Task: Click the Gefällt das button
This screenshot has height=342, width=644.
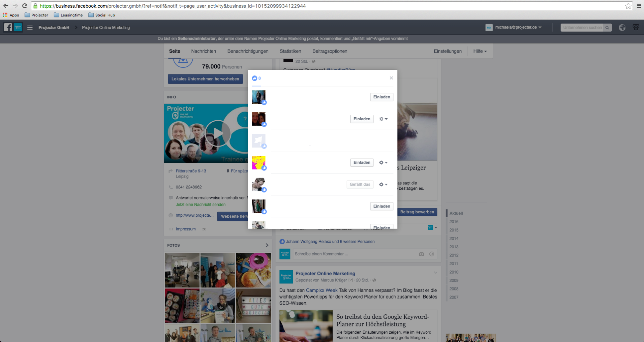Action: 360,184
